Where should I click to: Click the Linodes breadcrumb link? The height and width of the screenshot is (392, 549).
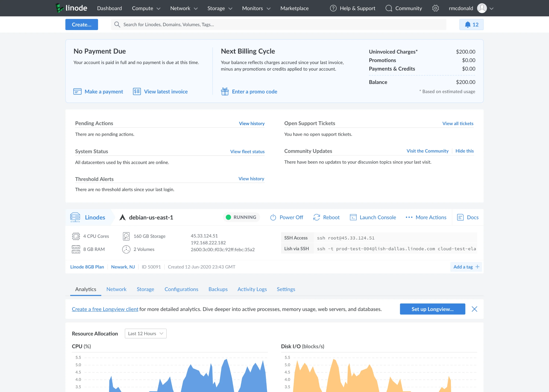point(95,217)
